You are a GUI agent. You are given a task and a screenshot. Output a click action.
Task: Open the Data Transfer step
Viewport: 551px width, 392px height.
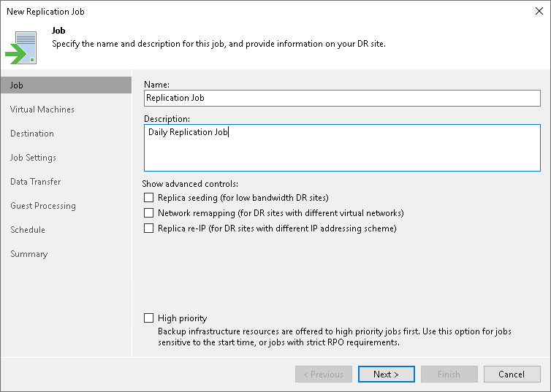click(36, 182)
